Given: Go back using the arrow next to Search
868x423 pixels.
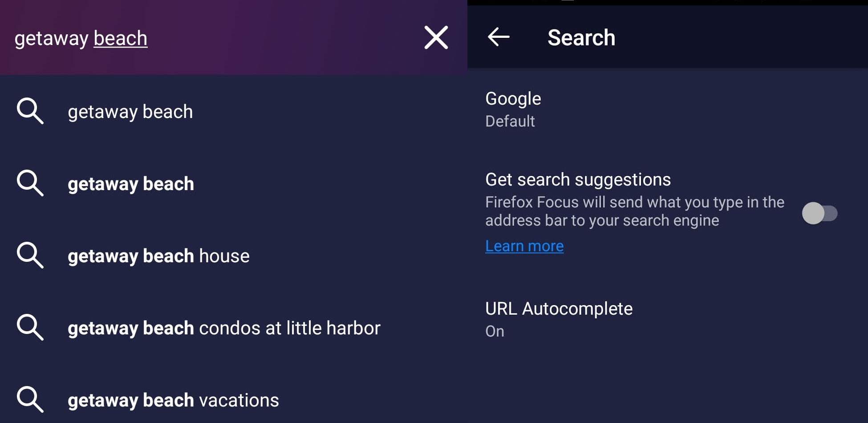Looking at the screenshot, I should coord(499,37).
